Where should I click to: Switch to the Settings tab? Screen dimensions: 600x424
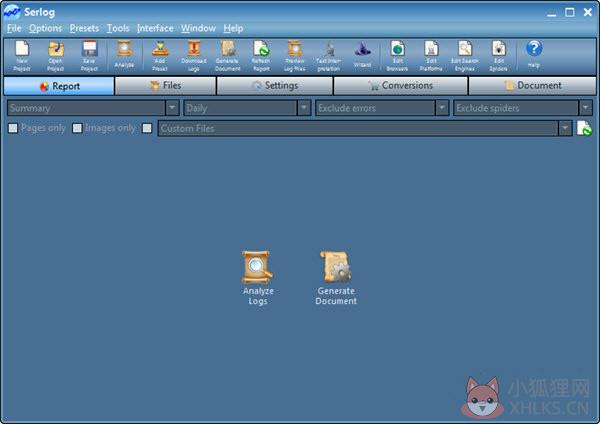click(x=275, y=86)
